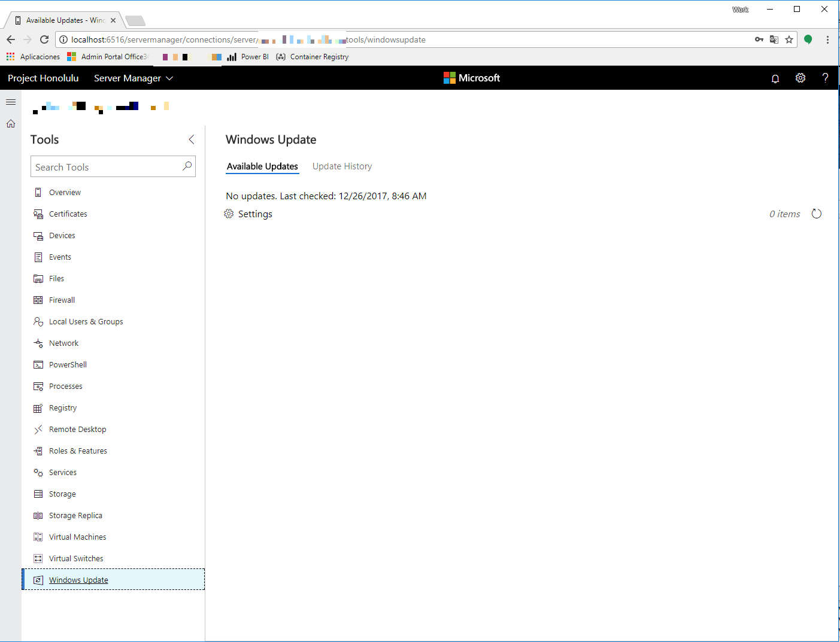The height and width of the screenshot is (642, 840).
Task: Click the saved password key icon
Action: [x=759, y=39]
